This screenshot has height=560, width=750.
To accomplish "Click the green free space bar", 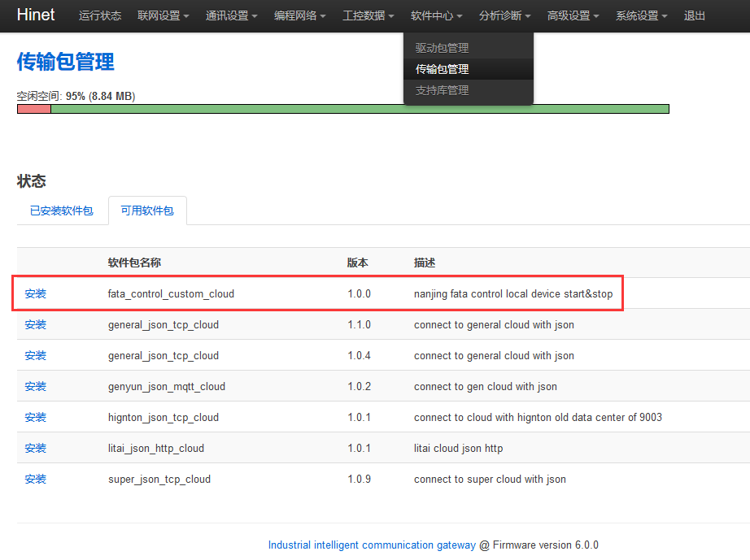I will coord(360,109).
